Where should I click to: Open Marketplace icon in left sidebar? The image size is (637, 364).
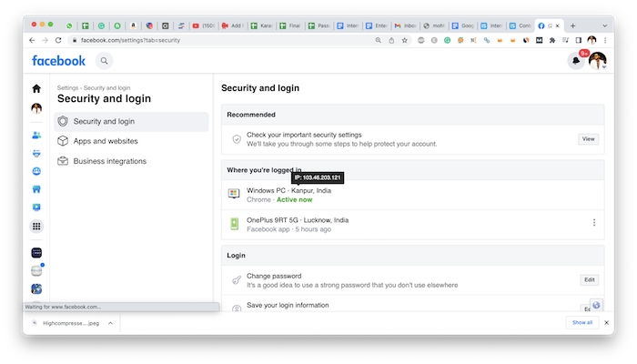tap(36, 189)
